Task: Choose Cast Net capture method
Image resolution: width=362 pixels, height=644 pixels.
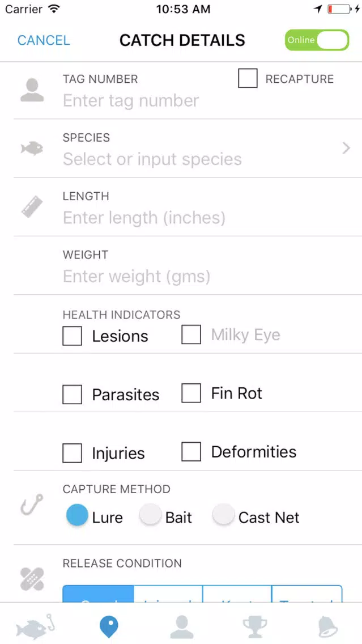Action: [x=224, y=515]
